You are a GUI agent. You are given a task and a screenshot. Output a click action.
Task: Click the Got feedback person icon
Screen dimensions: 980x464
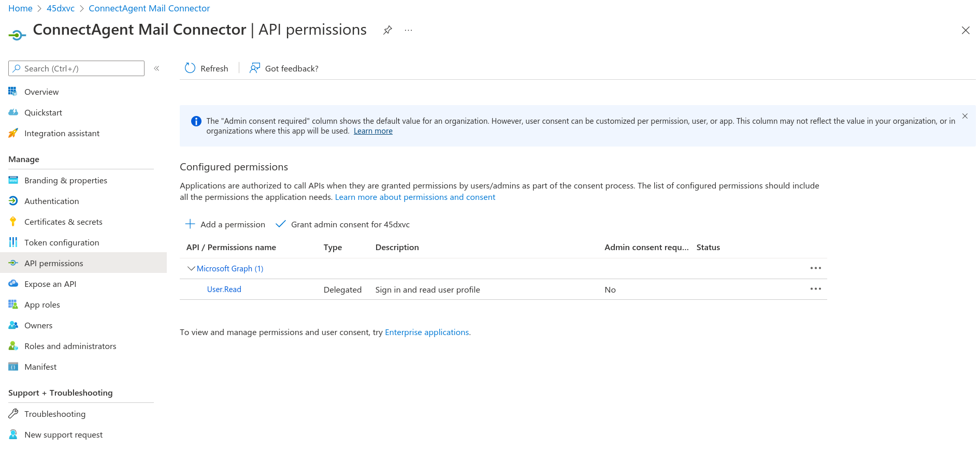pyautogui.click(x=254, y=68)
